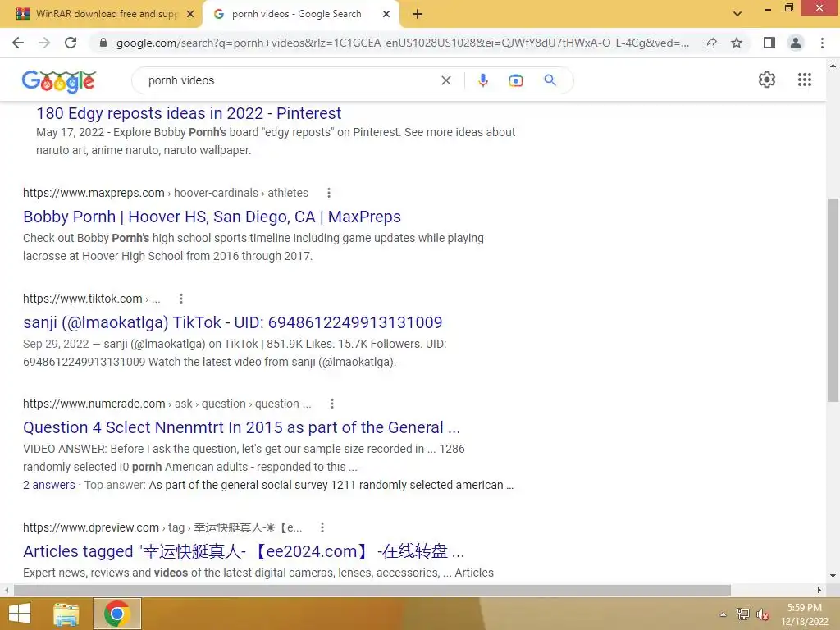Close the Google Search tab
The height and width of the screenshot is (630, 840).
(x=386, y=14)
